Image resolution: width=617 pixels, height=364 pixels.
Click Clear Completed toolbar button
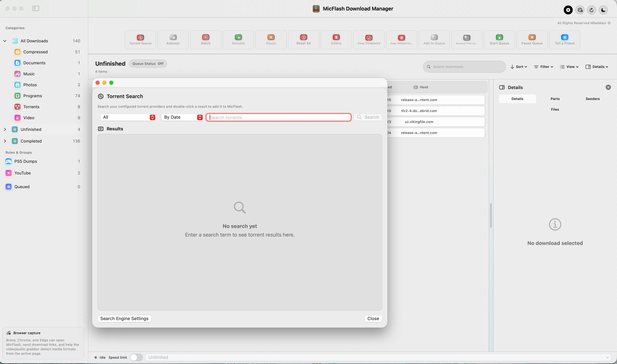coord(369,40)
